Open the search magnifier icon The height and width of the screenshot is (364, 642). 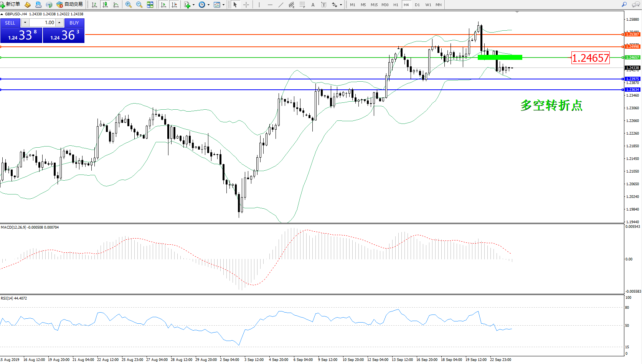[x=624, y=5]
